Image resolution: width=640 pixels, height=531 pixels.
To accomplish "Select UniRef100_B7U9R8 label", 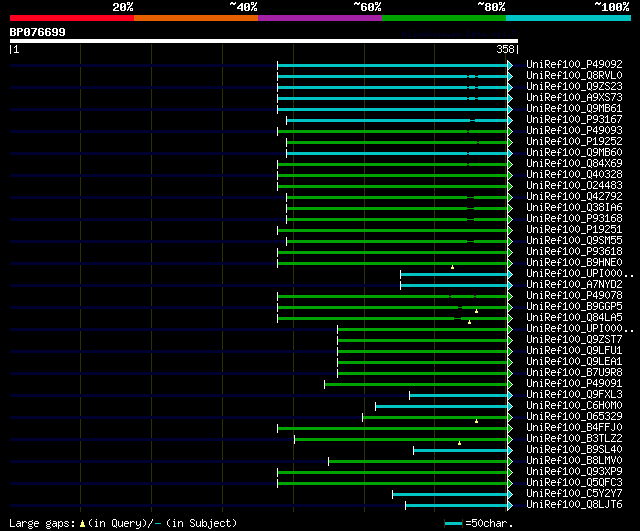I will [574, 373].
